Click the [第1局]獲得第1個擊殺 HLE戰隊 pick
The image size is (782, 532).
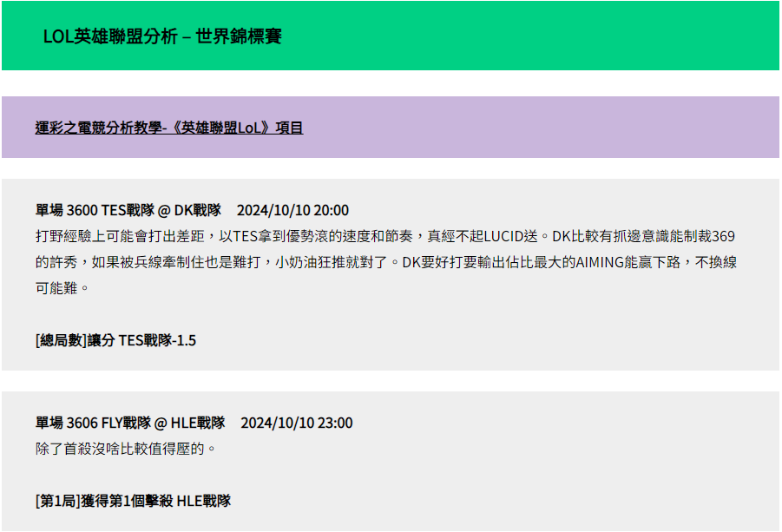point(133,501)
